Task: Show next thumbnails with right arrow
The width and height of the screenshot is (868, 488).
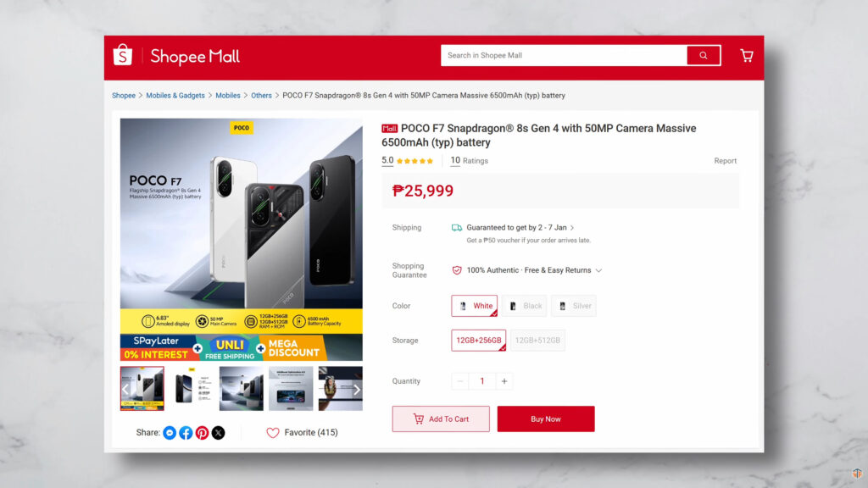Action: 357,390
